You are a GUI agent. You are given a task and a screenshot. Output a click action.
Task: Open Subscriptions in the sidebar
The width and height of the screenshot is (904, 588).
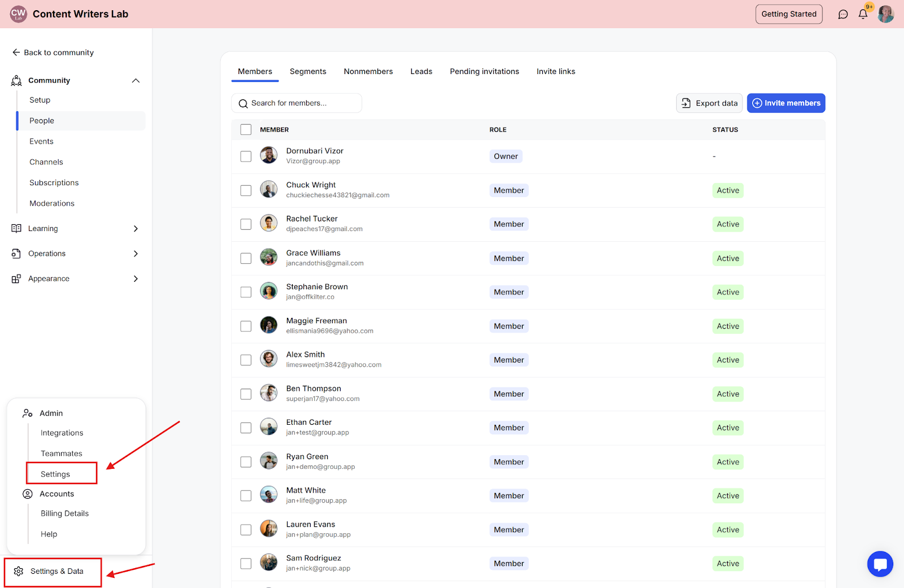click(54, 183)
